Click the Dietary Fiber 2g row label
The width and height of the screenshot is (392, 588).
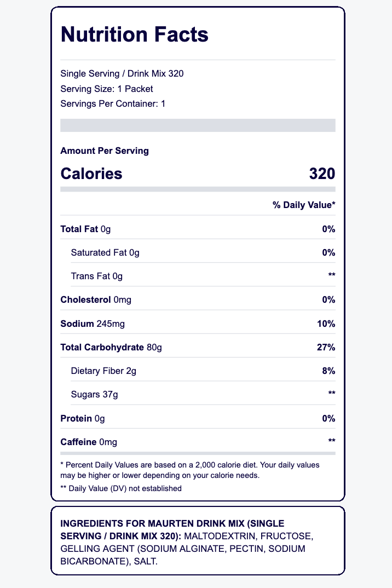click(103, 371)
